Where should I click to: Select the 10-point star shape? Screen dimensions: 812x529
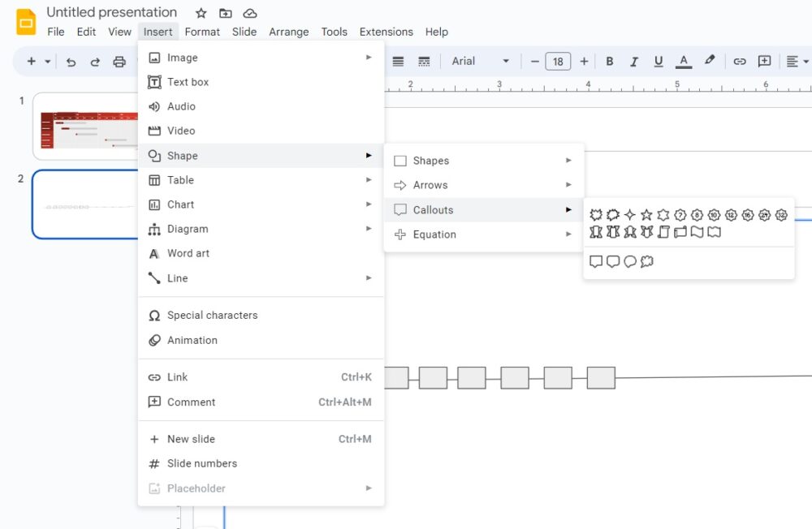[714, 215]
